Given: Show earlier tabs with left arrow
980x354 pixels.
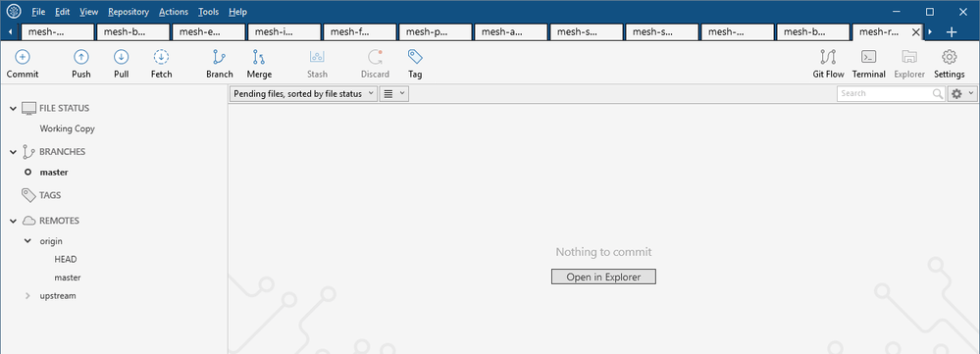Looking at the screenshot, I should [11, 31].
